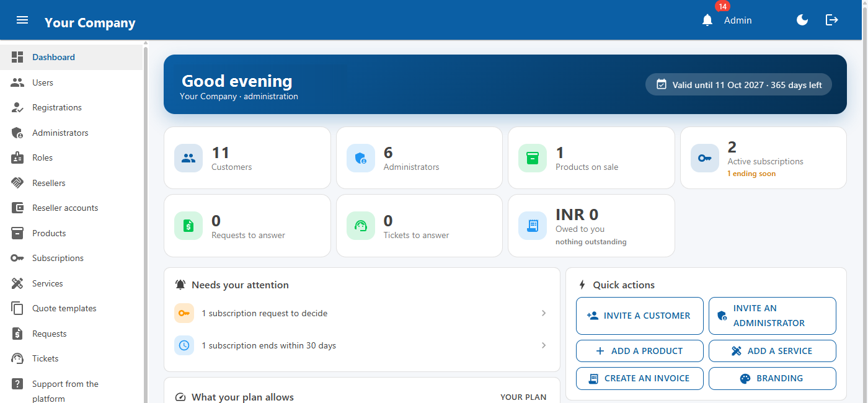Open Subscriptions in the sidebar
This screenshot has height=403, width=868.
tap(71, 258)
